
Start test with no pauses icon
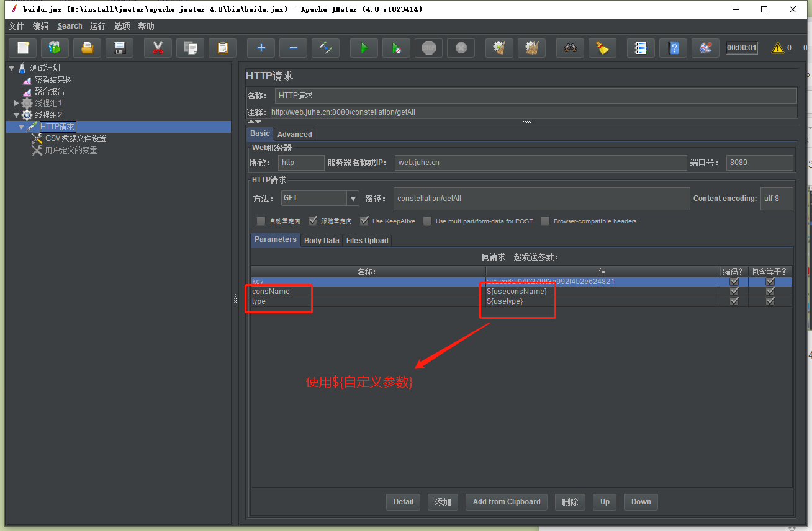pos(397,48)
